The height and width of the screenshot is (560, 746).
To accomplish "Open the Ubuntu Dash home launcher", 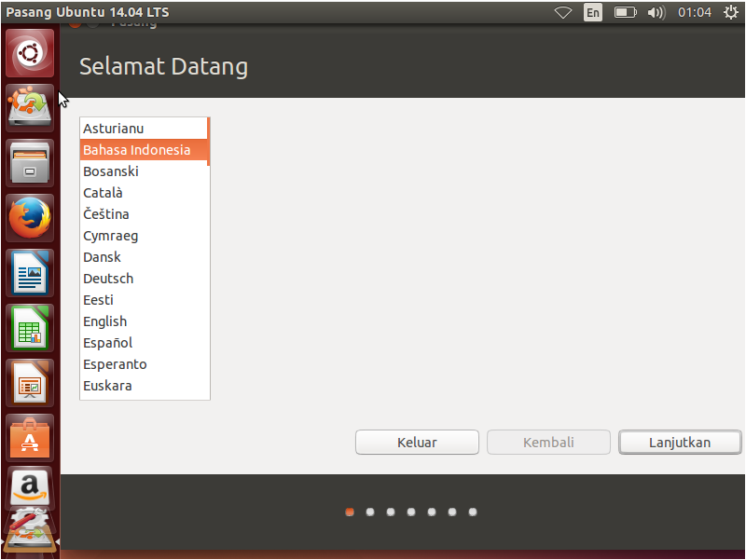I will point(30,53).
